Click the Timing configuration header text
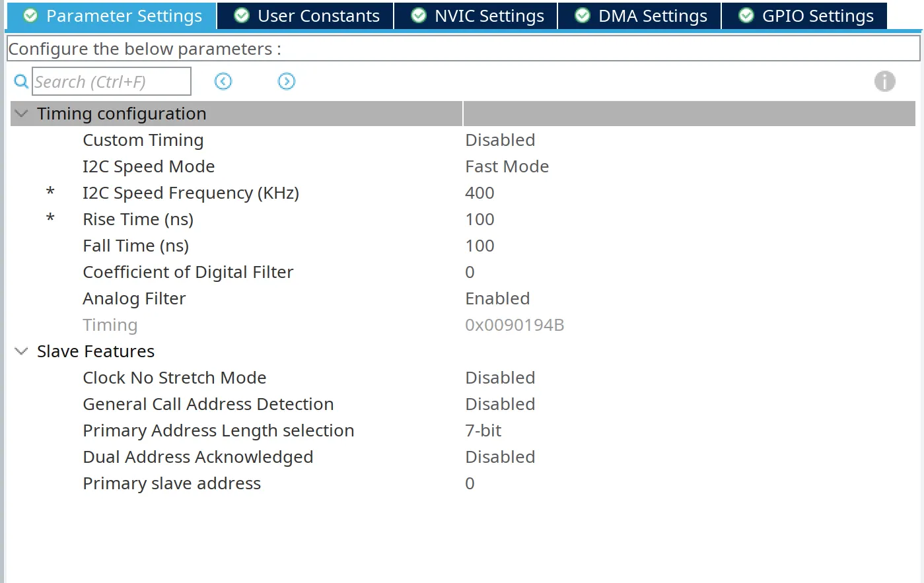The width and height of the screenshot is (924, 583). (122, 114)
